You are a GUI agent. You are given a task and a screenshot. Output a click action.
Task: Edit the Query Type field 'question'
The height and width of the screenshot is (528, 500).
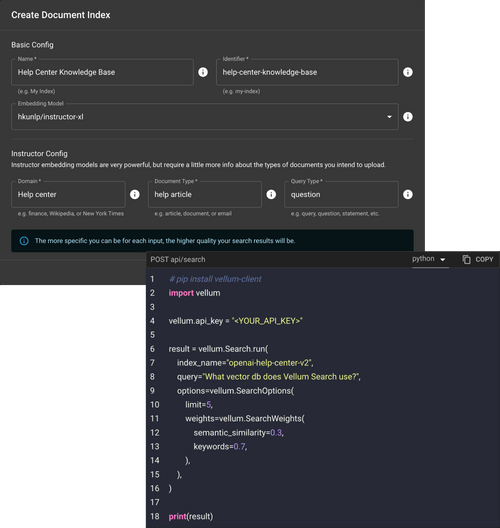coord(341,194)
